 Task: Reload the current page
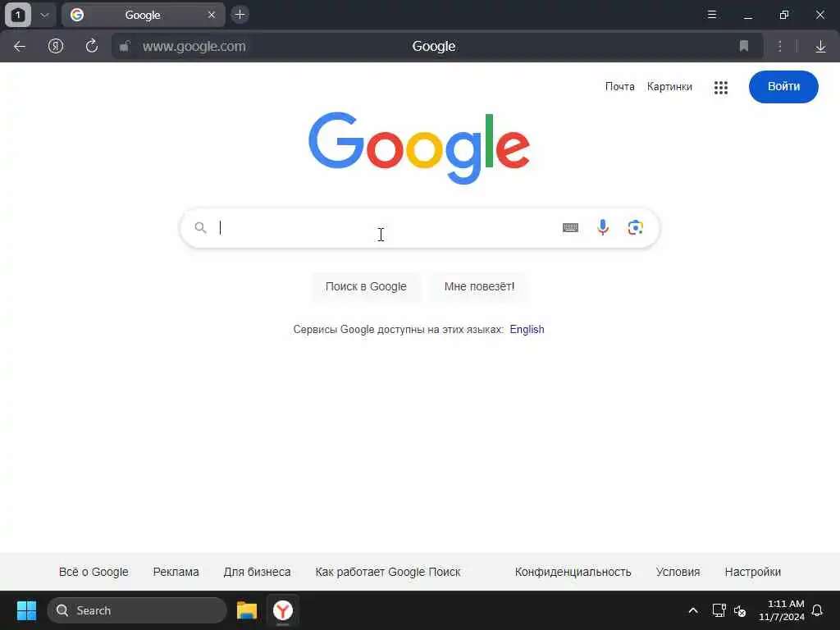pyautogui.click(x=92, y=46)
